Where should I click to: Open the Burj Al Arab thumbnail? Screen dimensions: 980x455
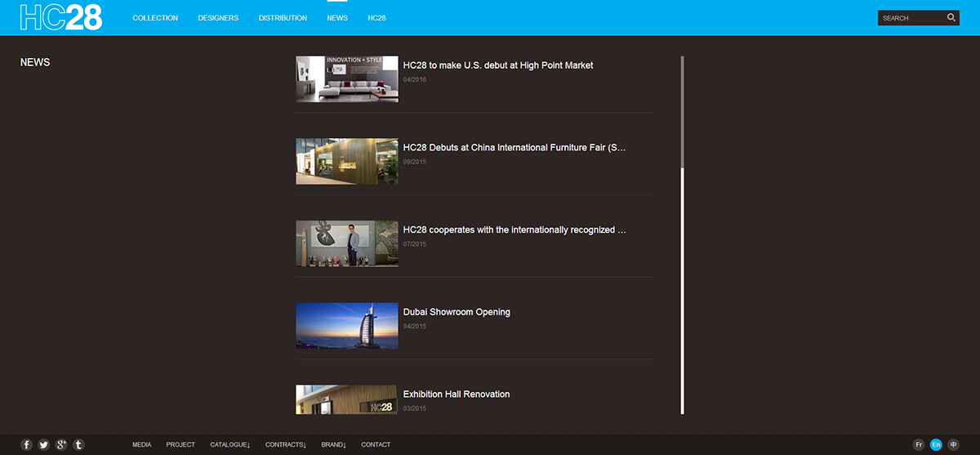pos(347,326)
